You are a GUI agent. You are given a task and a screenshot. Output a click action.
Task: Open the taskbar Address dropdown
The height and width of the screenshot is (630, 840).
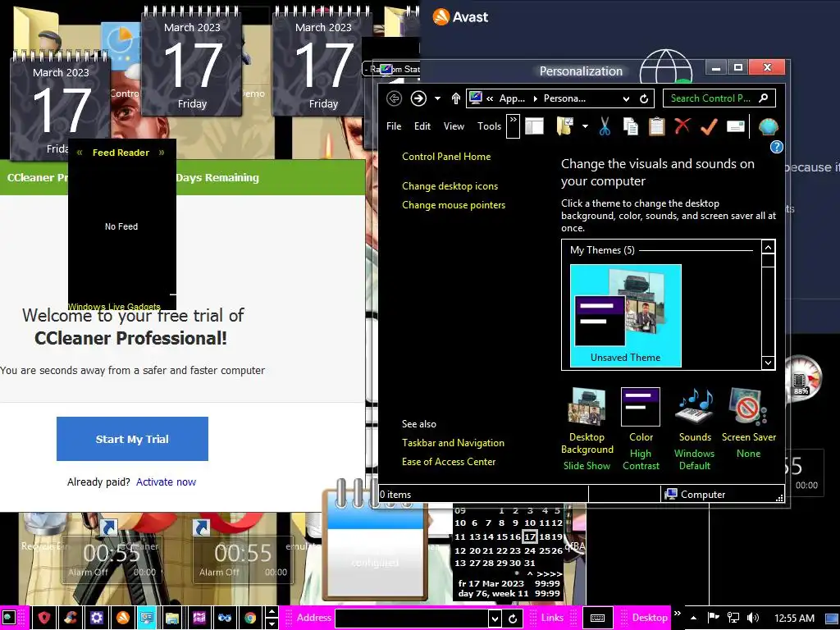point(495,619)
